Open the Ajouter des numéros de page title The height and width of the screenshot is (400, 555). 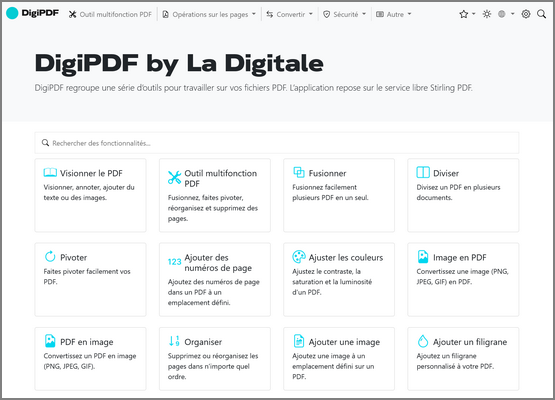218,263
